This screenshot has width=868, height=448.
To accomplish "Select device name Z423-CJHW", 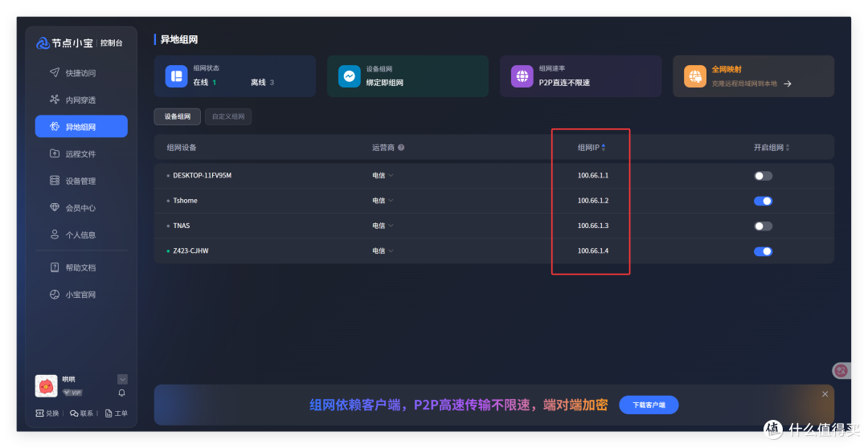I will click(190, 251).
